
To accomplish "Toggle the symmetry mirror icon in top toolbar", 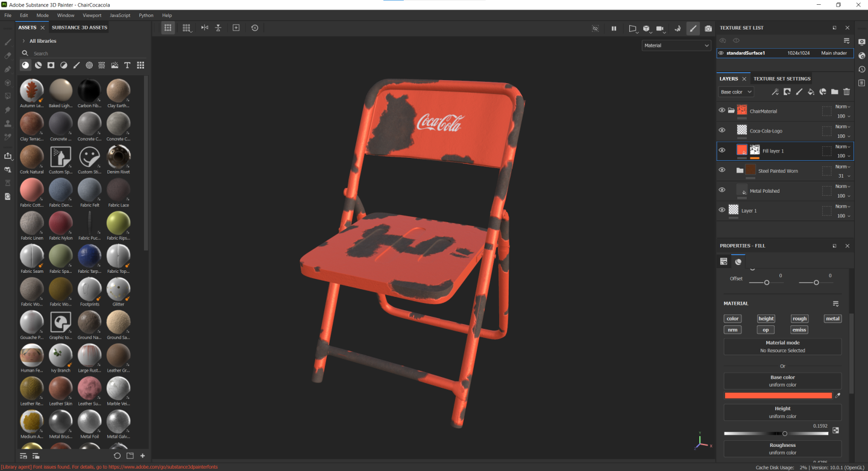I will point(204,28).
